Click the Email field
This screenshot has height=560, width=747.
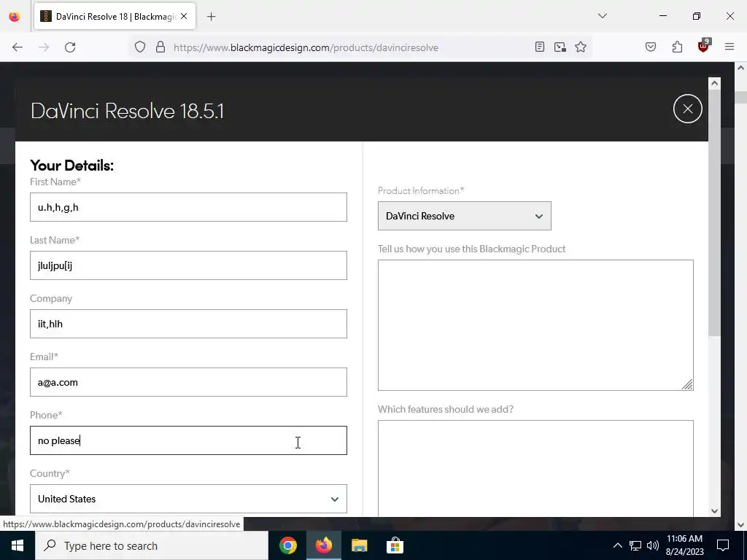[188, 382]
